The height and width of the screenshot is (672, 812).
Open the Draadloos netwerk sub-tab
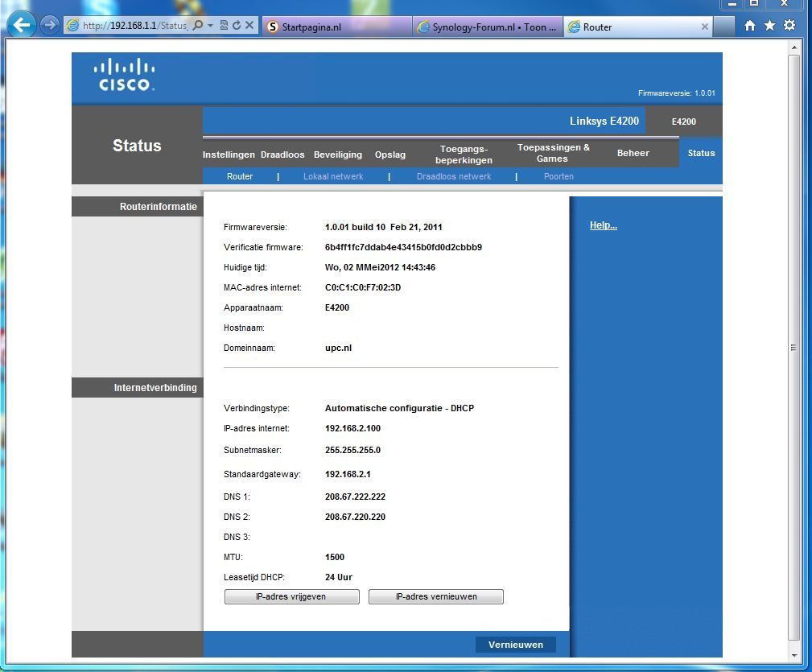click(454, 176)
